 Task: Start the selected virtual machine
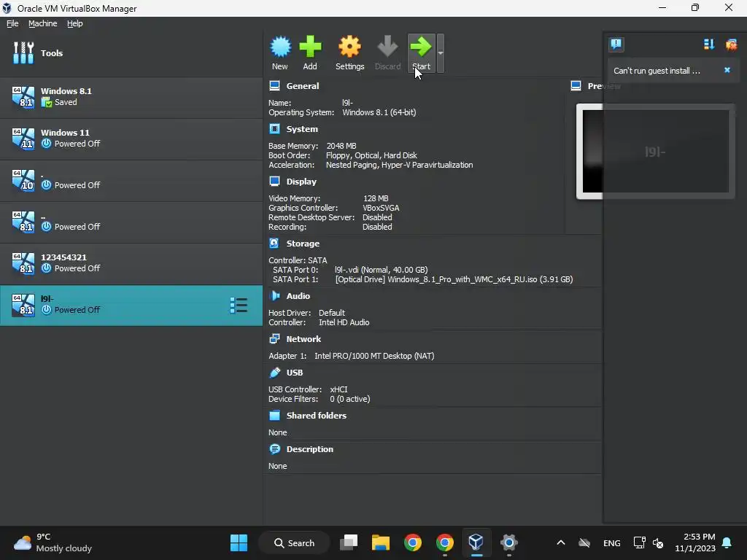[x=421, y=52]
